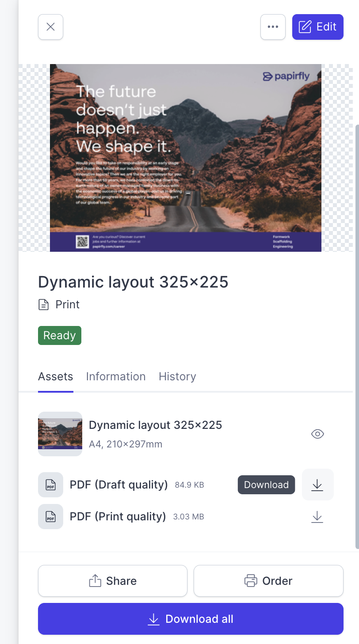The height and width of the screenshot is (644, 359).
Task: Download the PDF Print quality file
Action: (x=317, y=516)
